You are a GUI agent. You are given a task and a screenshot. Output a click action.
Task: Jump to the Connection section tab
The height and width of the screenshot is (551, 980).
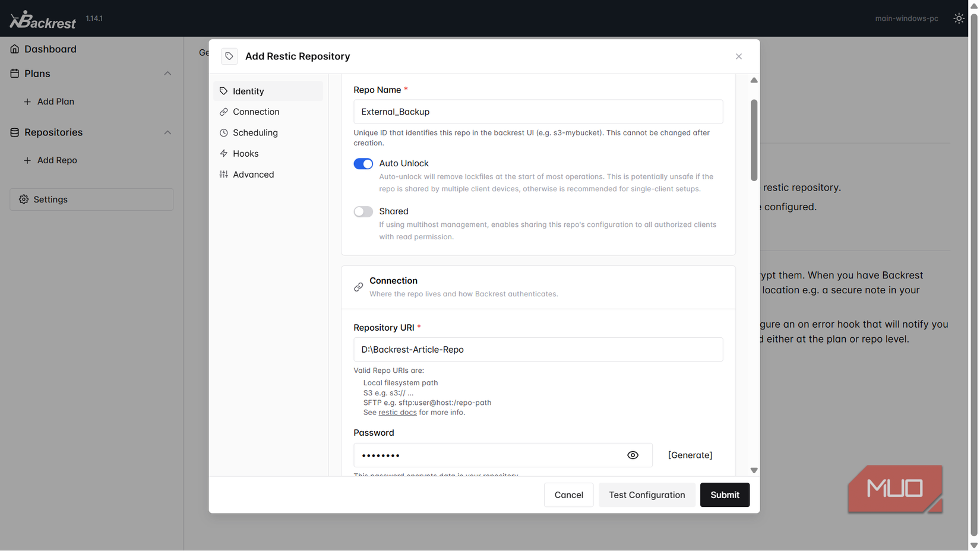click(268, 112)
